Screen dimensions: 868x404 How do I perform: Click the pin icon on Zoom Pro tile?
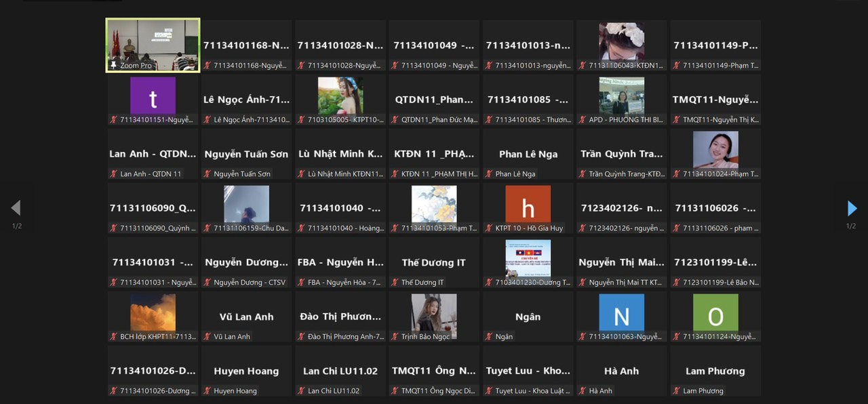coord(113,66)
